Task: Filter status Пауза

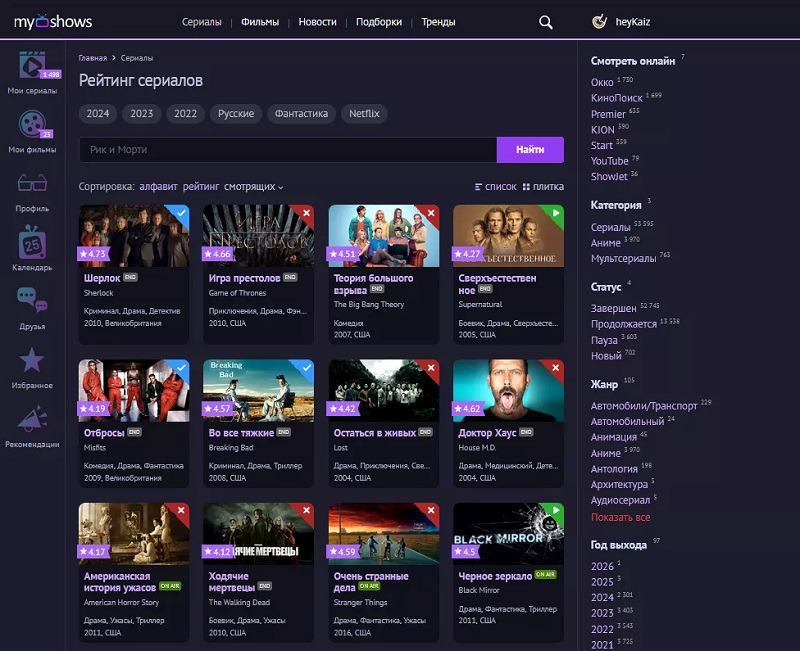Action: coord(604,340)
